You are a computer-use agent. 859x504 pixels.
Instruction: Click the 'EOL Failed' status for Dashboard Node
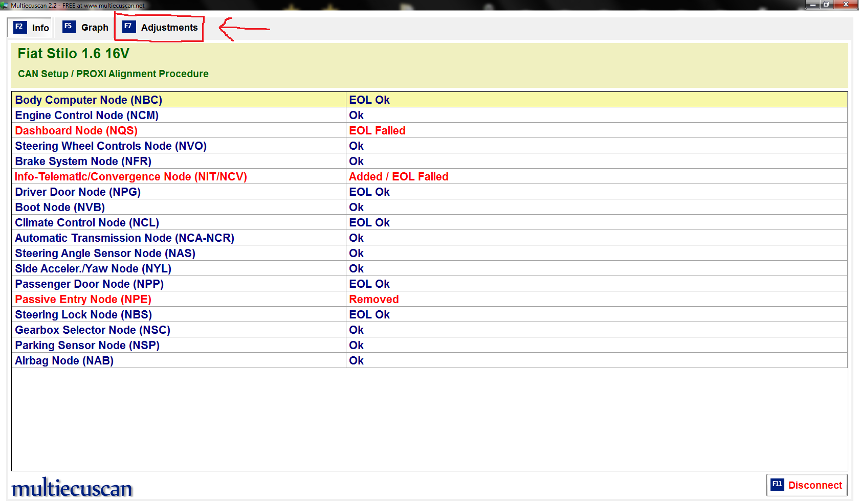tap(377, 131)
